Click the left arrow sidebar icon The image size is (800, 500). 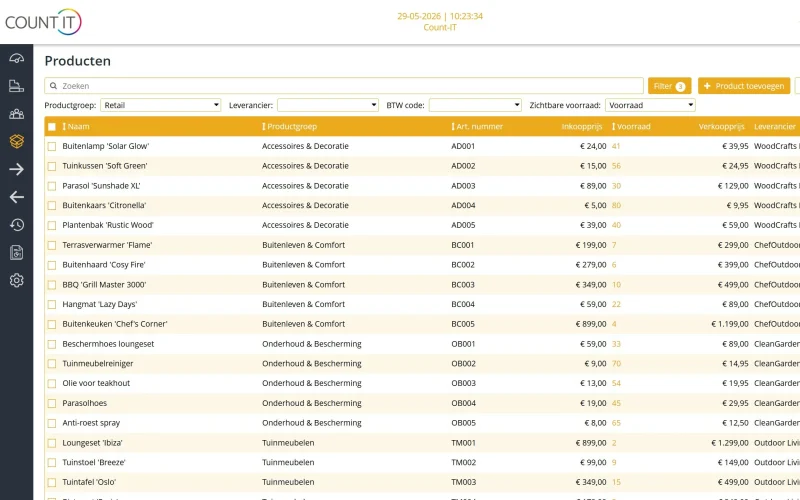click(x=16, y=197)
